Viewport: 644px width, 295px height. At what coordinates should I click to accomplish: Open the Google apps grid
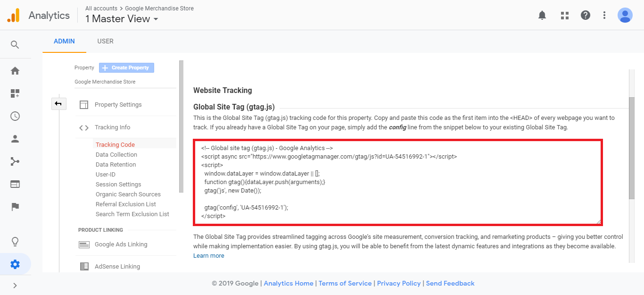coord(565,15)
